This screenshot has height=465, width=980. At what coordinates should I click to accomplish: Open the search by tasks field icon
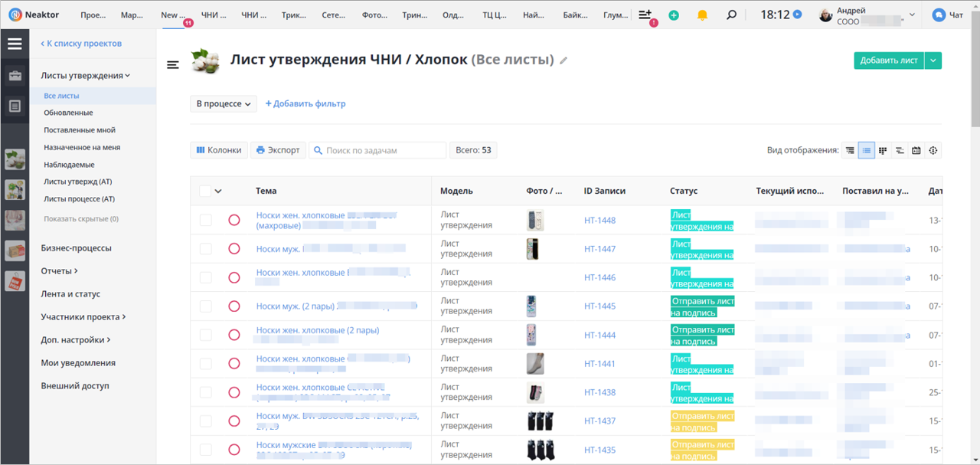point(318,149)
